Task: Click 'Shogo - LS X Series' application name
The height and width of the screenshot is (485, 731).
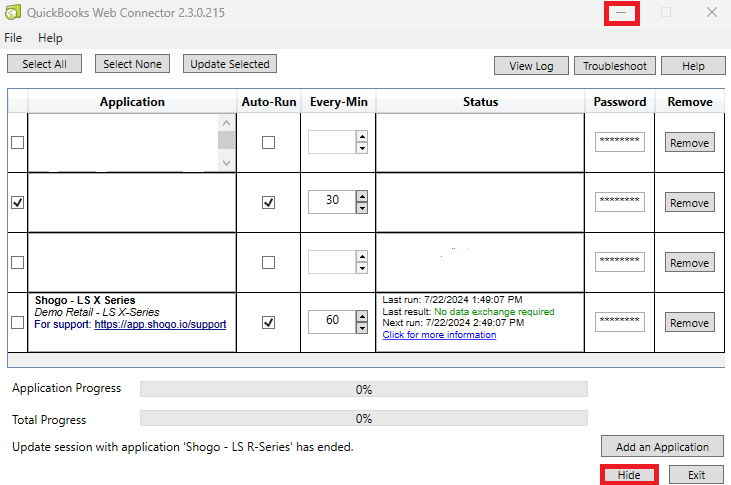Action: click(x=85, y=300)
